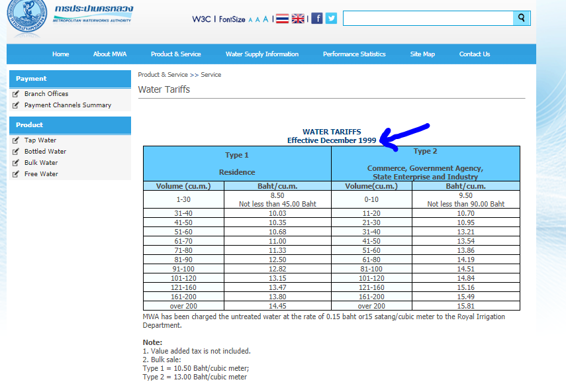Focus the site search input field

pos(428,18)
